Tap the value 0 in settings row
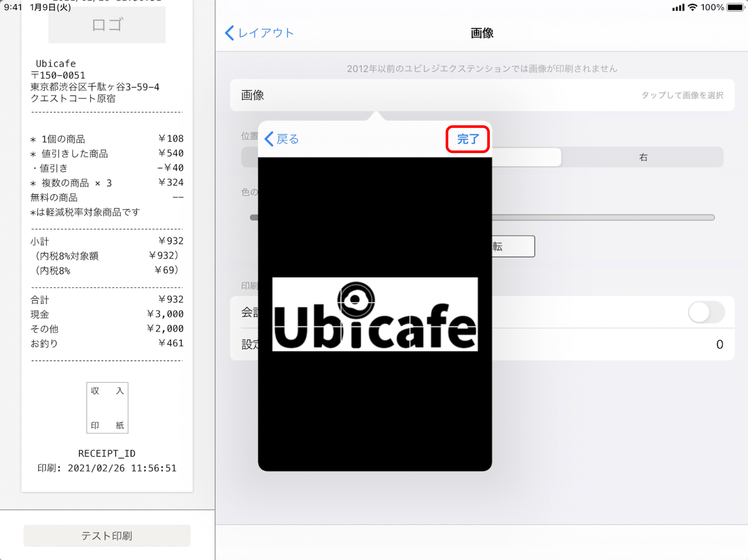Viewport: 748px width, 560px height. (x=720, y=344)
